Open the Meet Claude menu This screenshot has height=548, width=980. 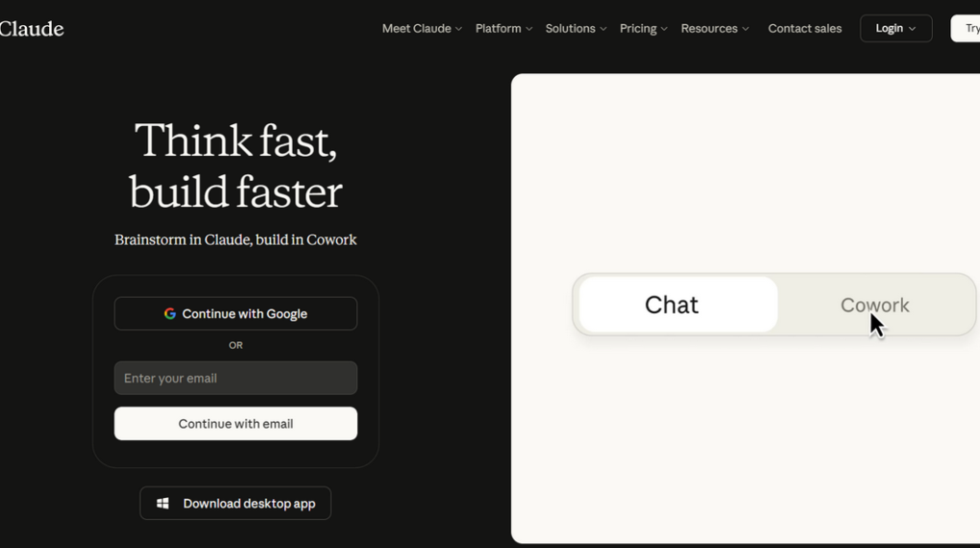pyautogui.click(x=422, y=29)
